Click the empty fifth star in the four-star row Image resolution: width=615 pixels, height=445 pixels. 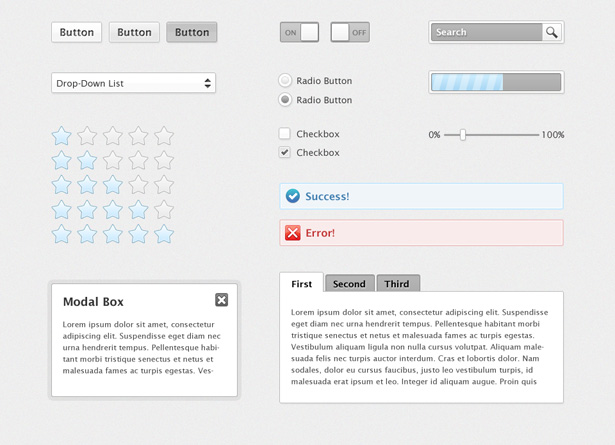click(164, 210)
